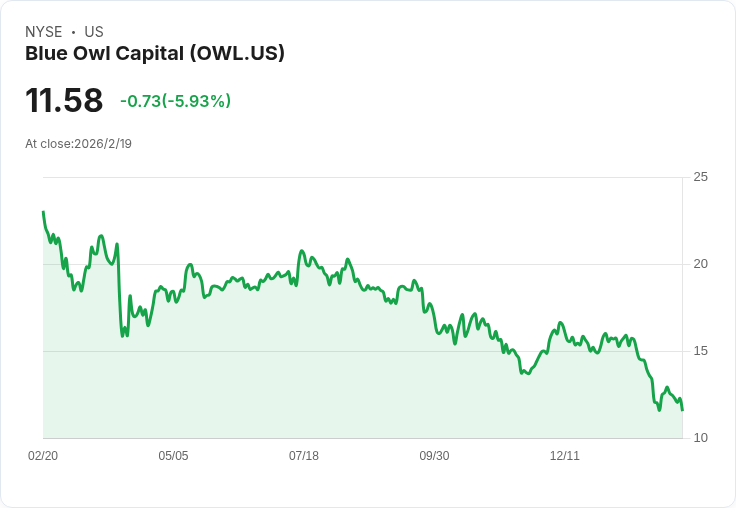Click the 10 y-axis label
The height and width of the screenshot is (508, 736).
pos(701,438)
